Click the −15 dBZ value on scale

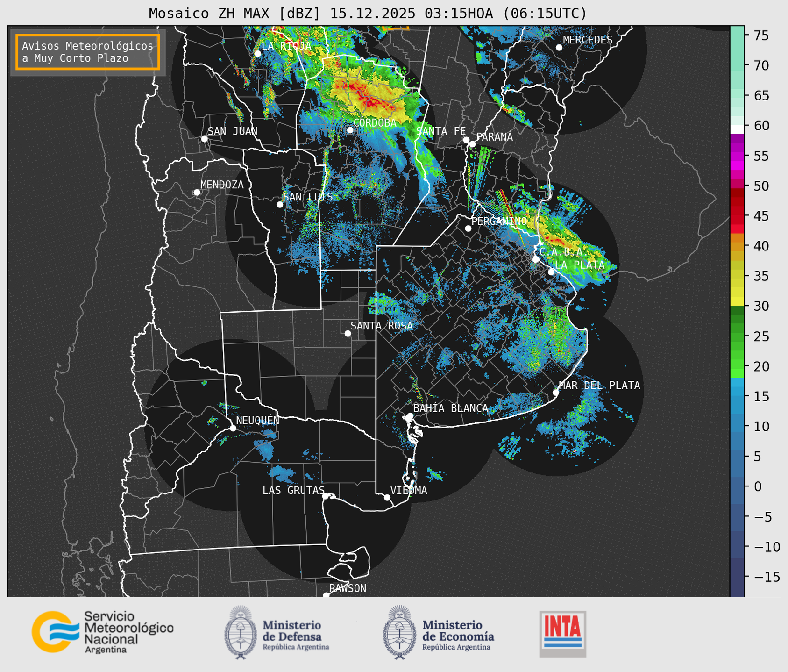(766, 577)
